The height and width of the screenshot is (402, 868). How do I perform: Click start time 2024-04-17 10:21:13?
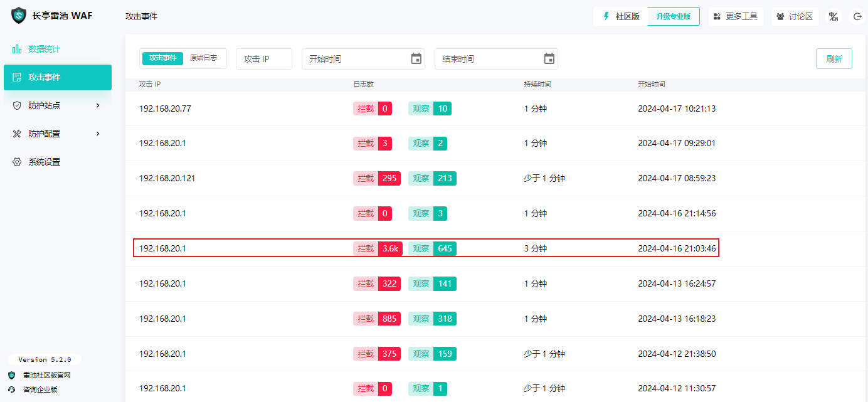coord(677,108)
